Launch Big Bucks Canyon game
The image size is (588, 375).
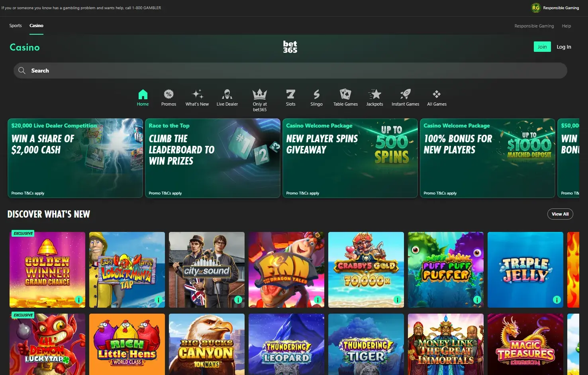[207, 344]
